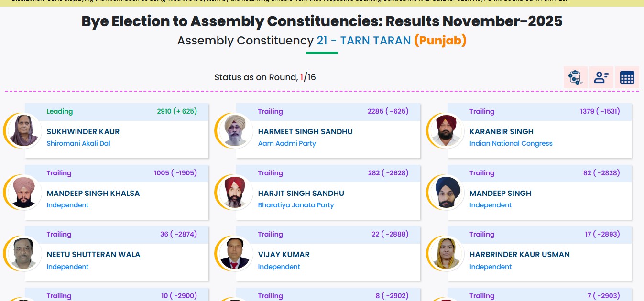Click the 21 - TARN TARAN constituency title
Viewport: 644px width, 301px height.
(x=363, y=41)
